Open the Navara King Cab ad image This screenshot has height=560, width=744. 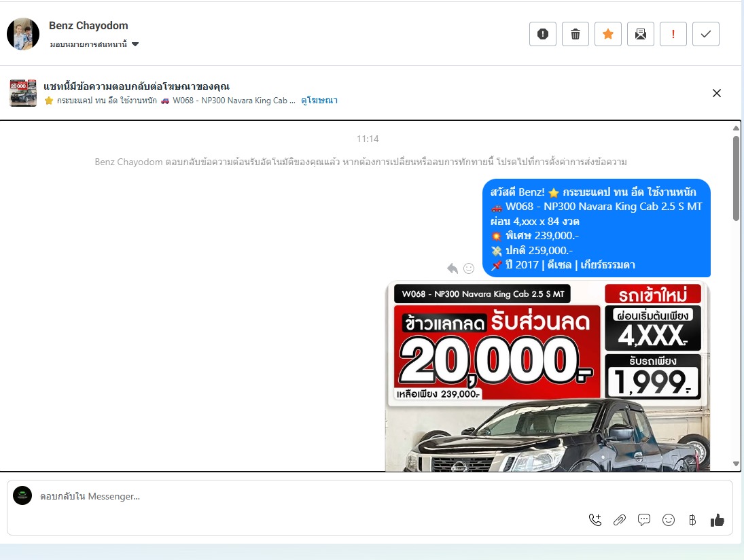[x=548, y=377]
